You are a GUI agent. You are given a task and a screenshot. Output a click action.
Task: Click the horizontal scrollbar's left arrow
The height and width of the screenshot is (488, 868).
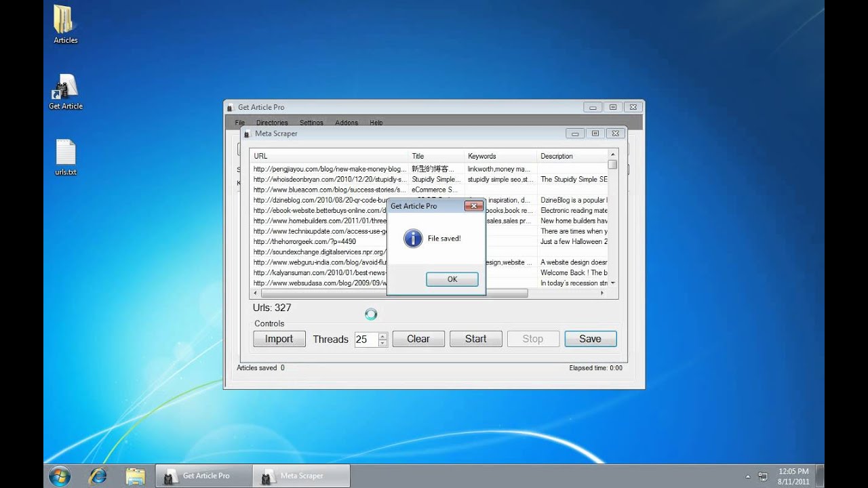255,293
